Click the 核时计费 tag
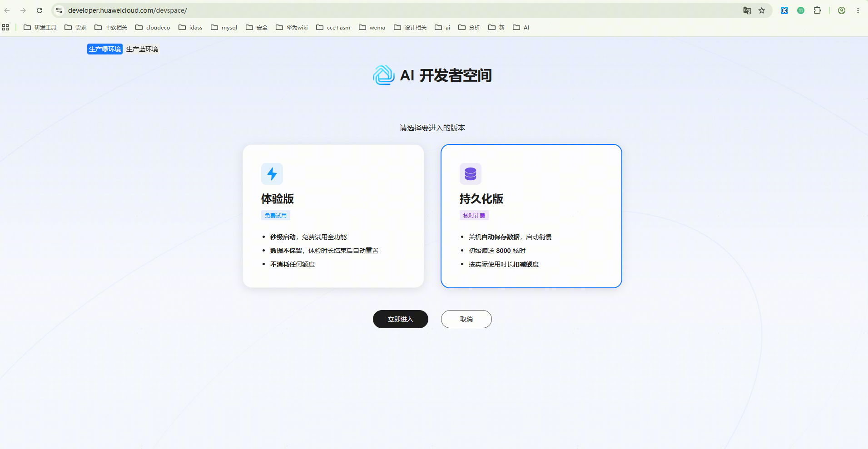Image resolution: width=868 pixels, height=449 pixels. (x=474, y=216)
